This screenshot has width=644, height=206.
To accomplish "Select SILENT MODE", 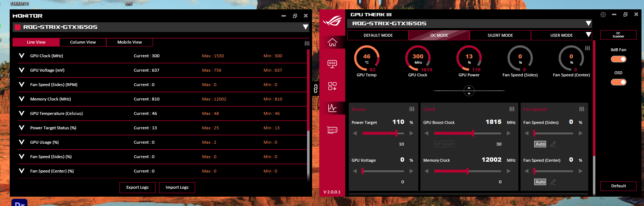I will click(x=500, y=35).
